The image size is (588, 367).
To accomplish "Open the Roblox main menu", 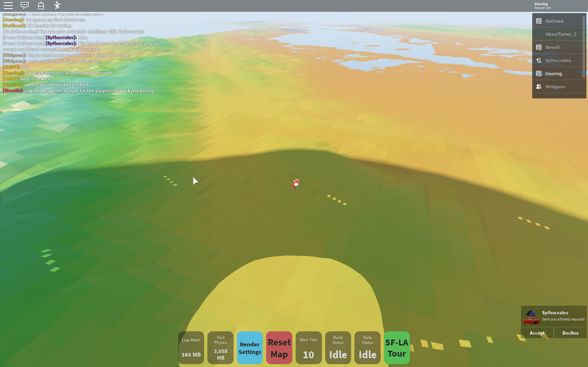I will point(8,6).
